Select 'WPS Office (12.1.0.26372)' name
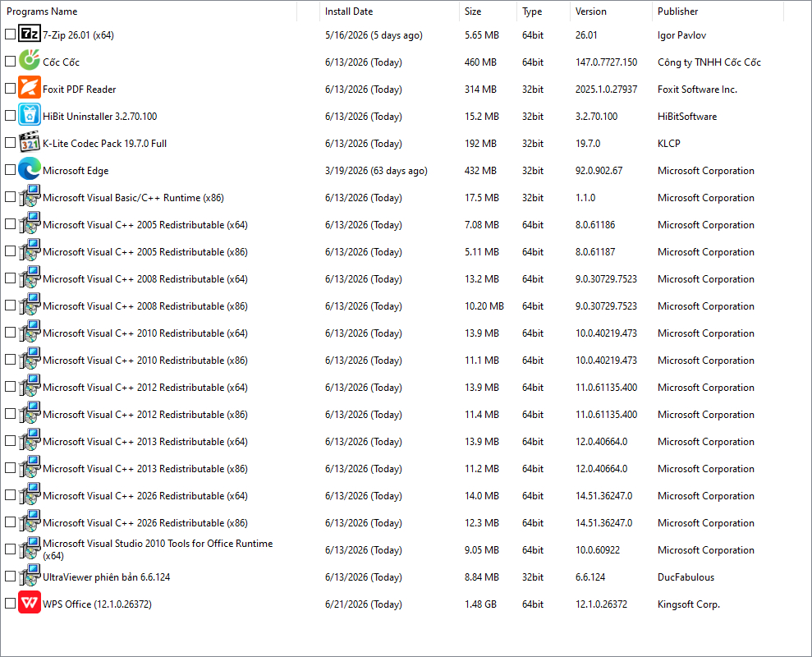Screen dimensions: 812x657 pos(97,604)
